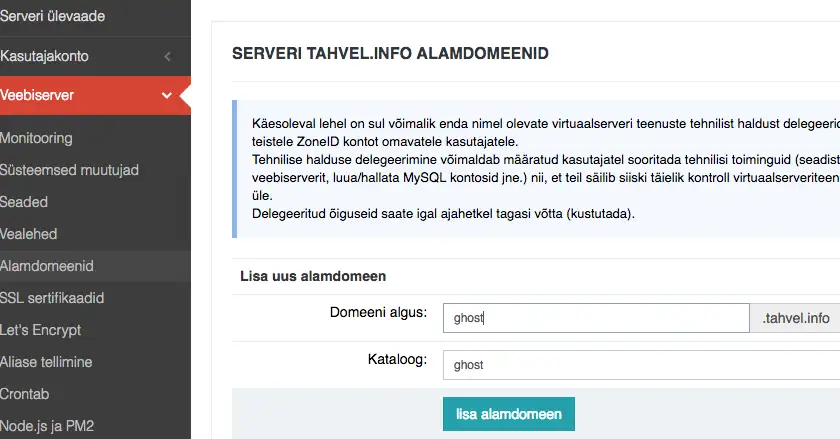Open SSL sertifikaadid settings
The height and width of the screenshot is (439, 840).
click(52, 298)
